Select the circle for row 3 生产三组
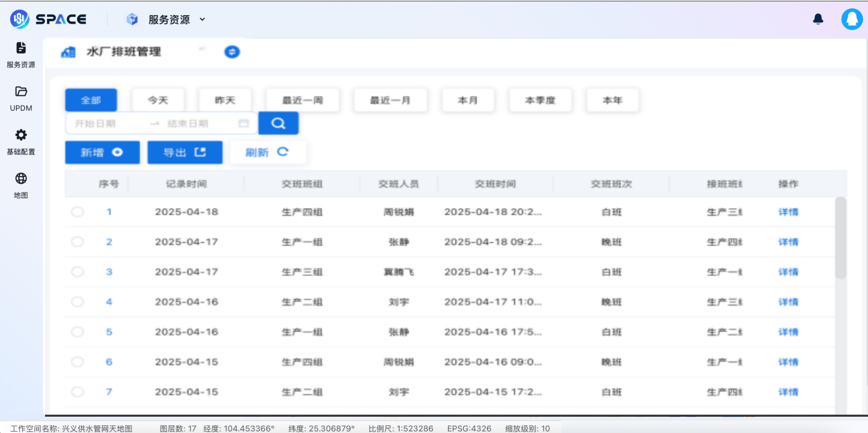This screenshot has height=433, width=868. point(77,272)
